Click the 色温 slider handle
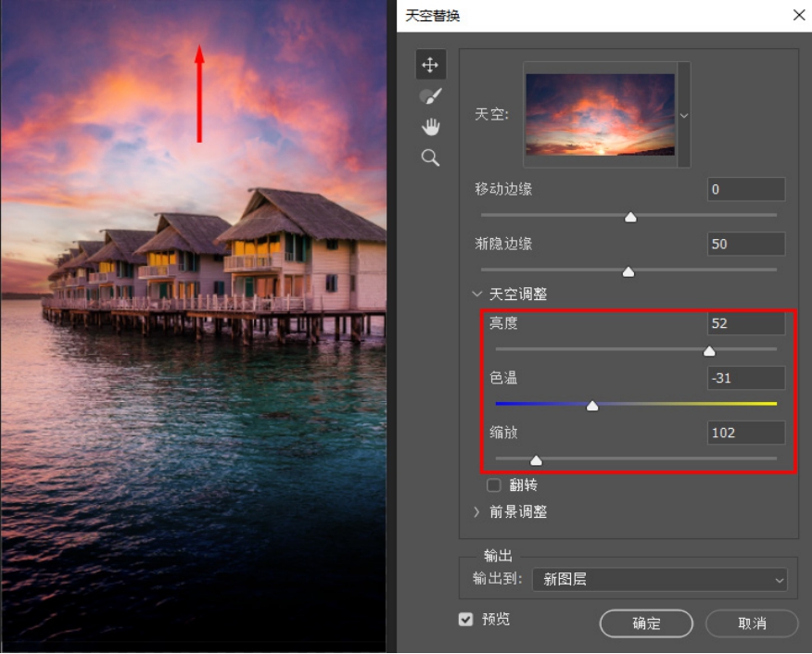 (x=592, y=406)
